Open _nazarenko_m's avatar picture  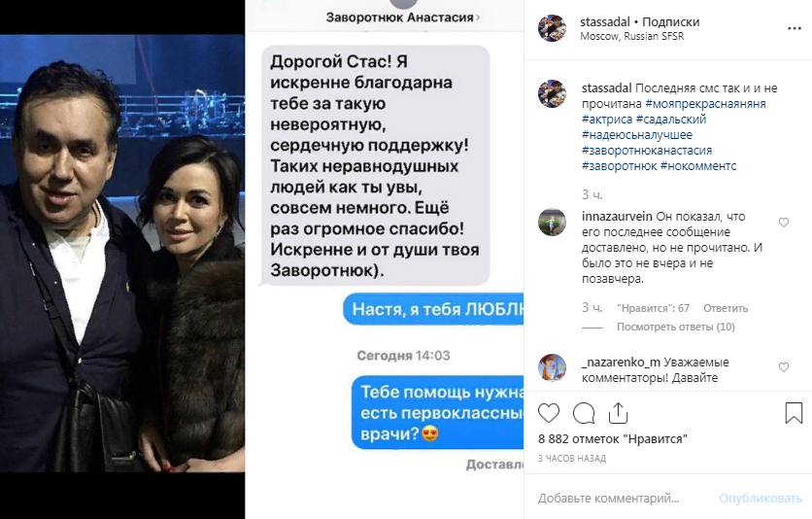coord(552,367)
